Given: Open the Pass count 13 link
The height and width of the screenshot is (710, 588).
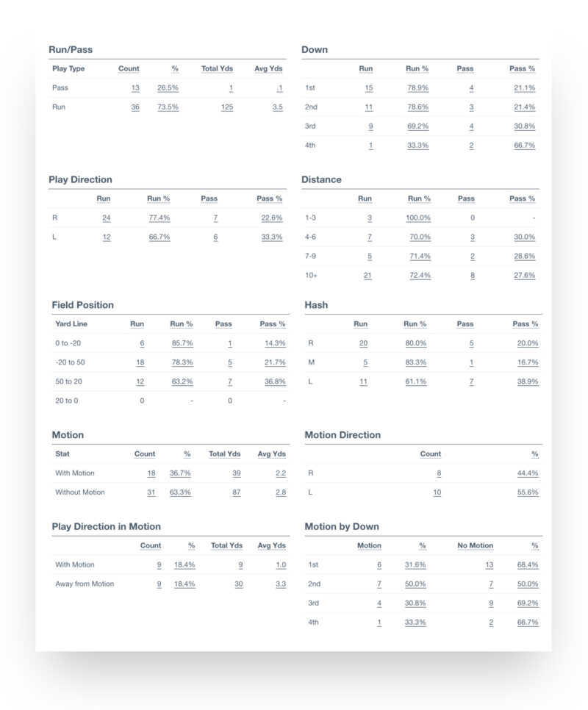Looking at the screenshot, I should point(135,88).
